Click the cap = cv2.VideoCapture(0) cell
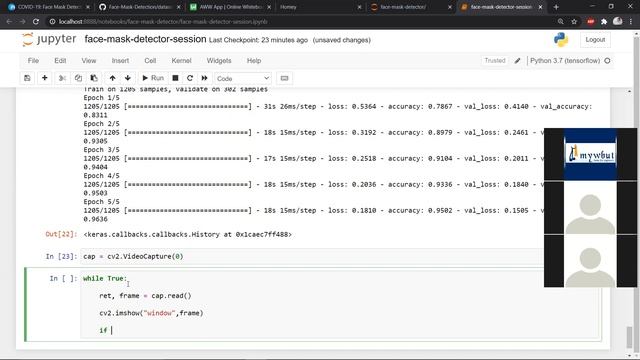Screen dimensions: 640x360 coord(312,256)
